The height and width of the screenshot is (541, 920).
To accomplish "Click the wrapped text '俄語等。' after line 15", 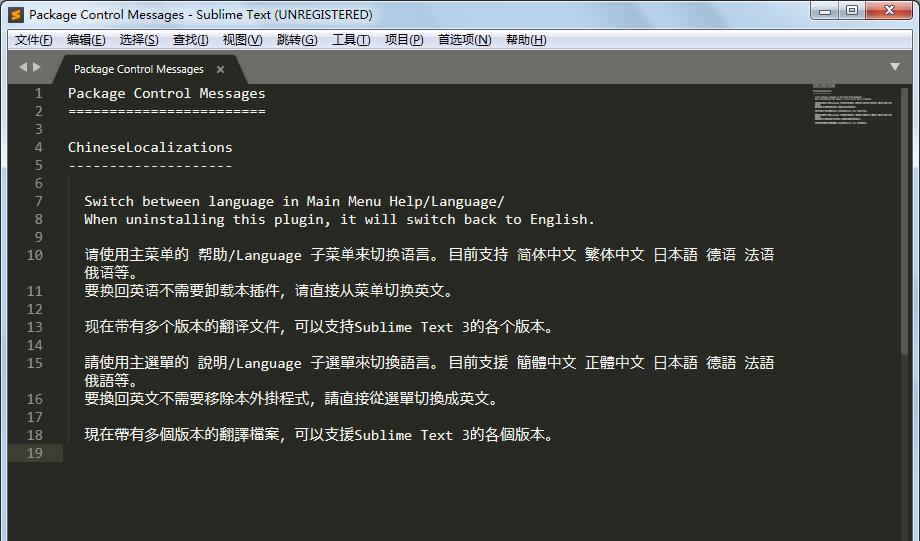I will pyautogui.click(x=111, y=381).
